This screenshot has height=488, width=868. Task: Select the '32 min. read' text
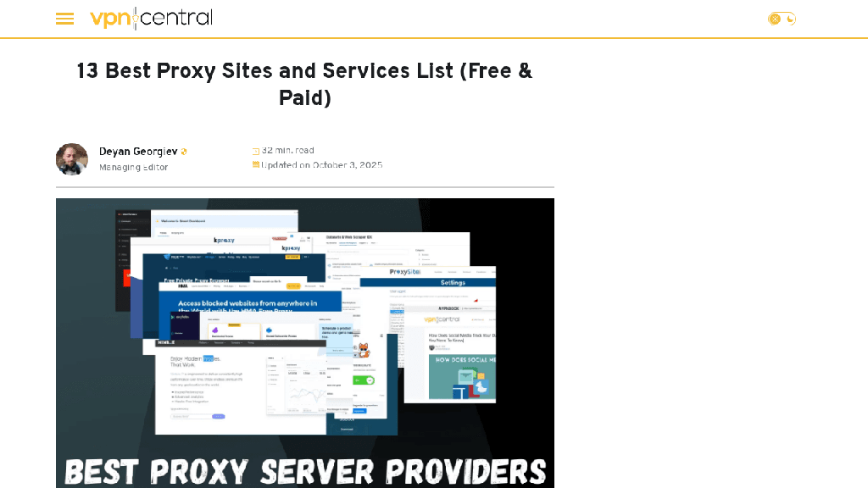point(288,151)
